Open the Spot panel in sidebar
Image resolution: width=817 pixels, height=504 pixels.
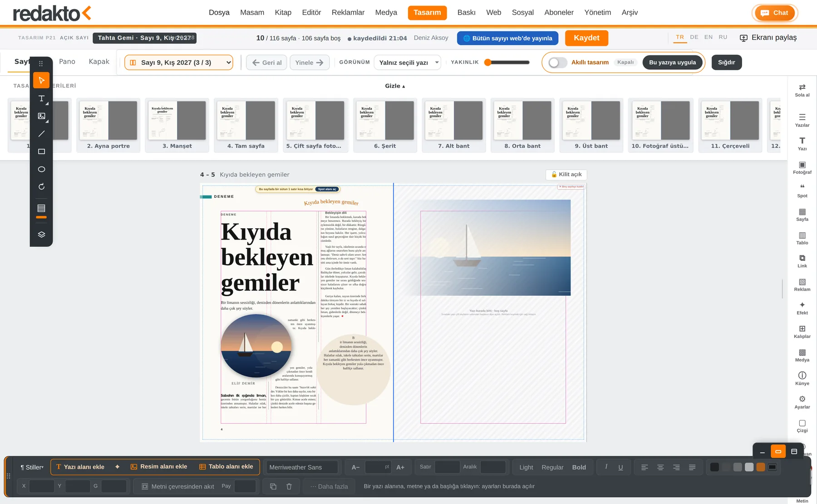[802, 191]
